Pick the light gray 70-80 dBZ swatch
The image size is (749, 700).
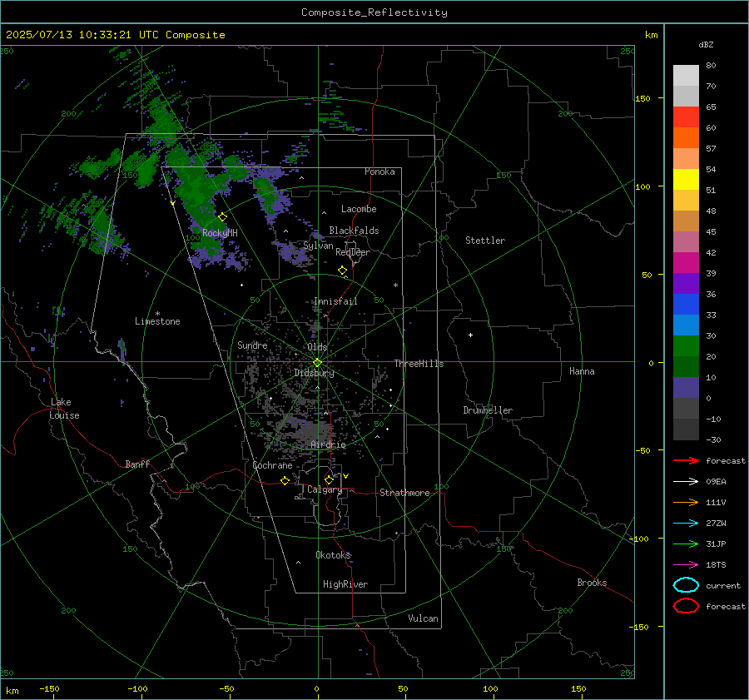[x=686, y=75]
